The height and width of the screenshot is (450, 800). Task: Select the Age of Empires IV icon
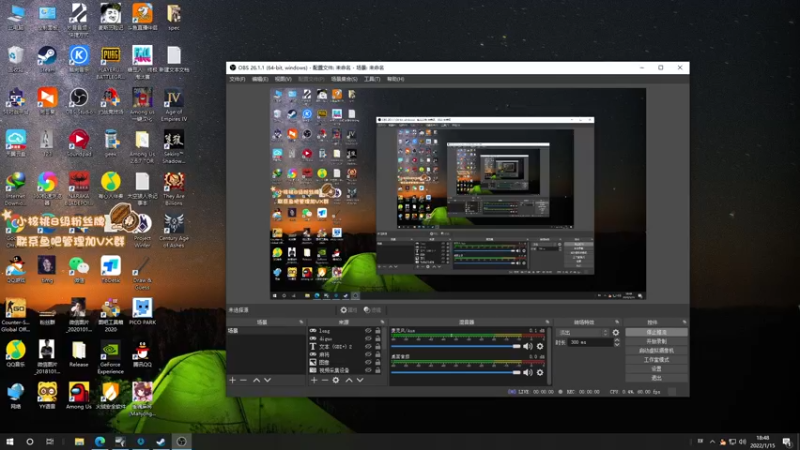click(x=174, y=105)
